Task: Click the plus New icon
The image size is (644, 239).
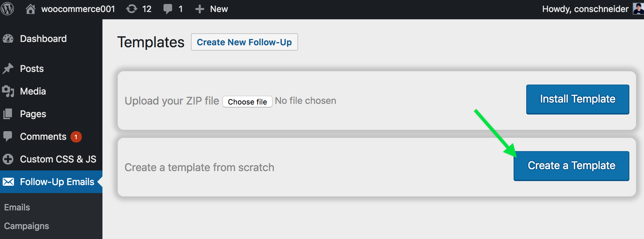Action: point(200,9)
